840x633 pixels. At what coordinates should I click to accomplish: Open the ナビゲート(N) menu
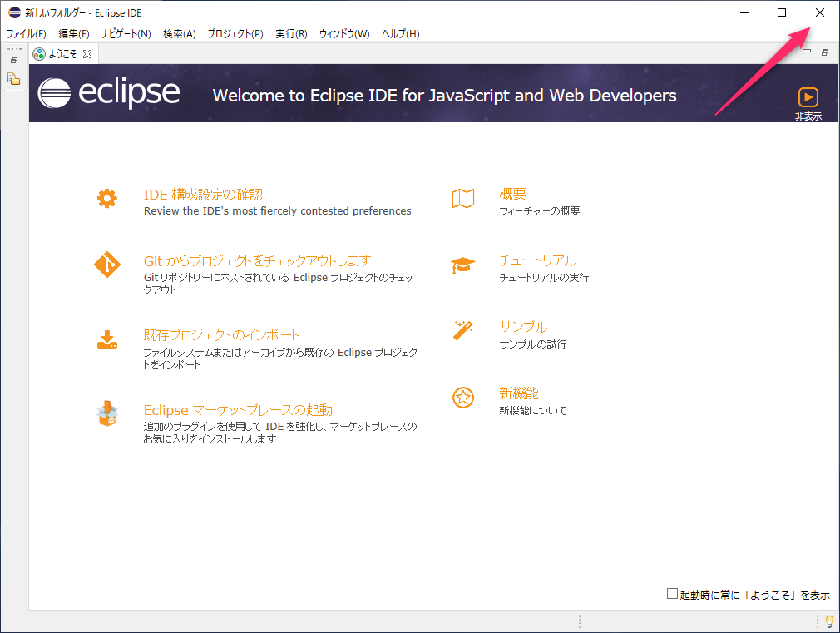(126, 34)
